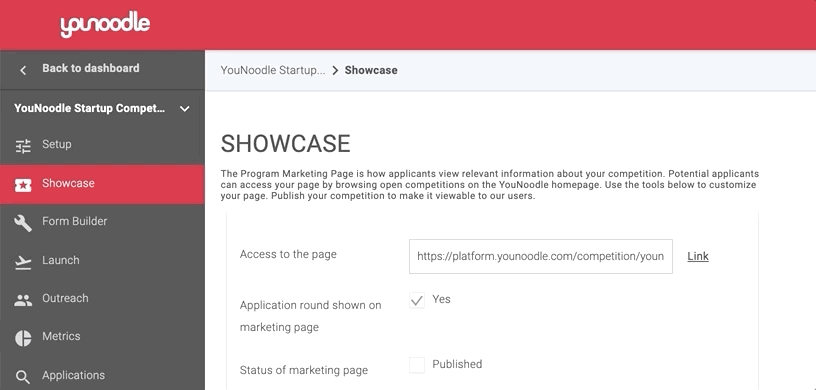Click the Applications magnifier icon
This screenshot has height=390, width=816.
coord(23,377)
